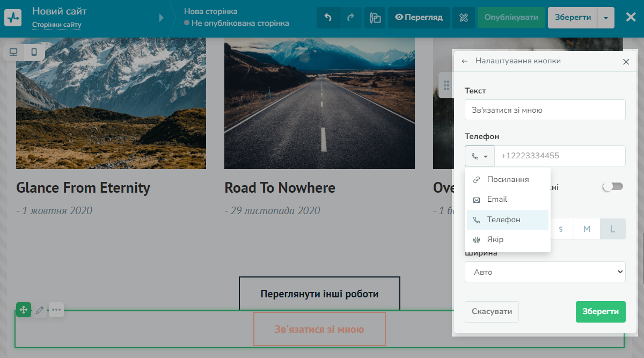Go back with the panel arrow
Screen dimensions: 644x358
(465, 61)
